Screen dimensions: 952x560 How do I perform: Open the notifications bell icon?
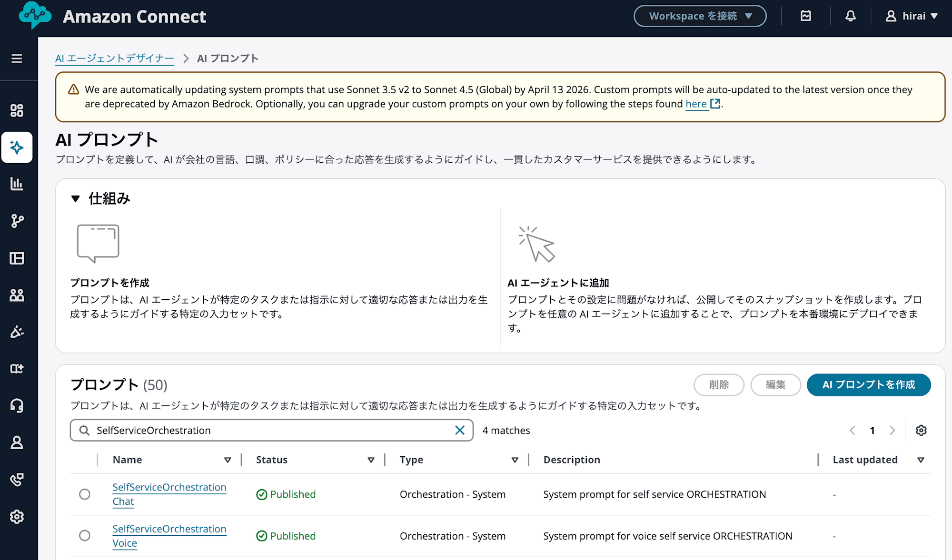(x=851, y=16)
